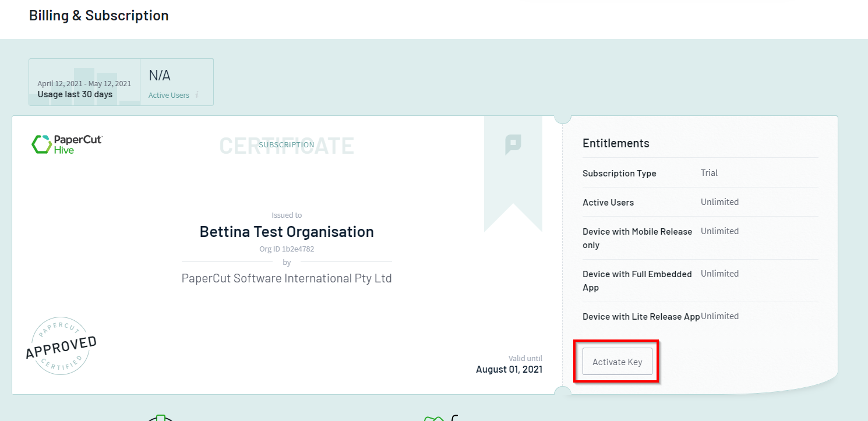The height and width of the screenshot is (421, 868).
Task: Click the Org ID 1b2e4782 text
Action: pos(287,249)
